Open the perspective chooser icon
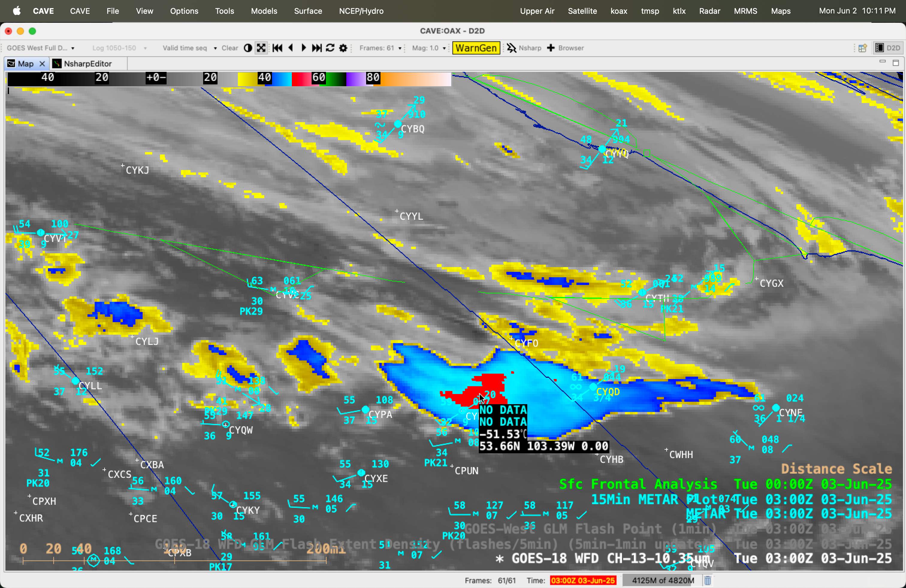906x588 pixels. click(863, 48)
